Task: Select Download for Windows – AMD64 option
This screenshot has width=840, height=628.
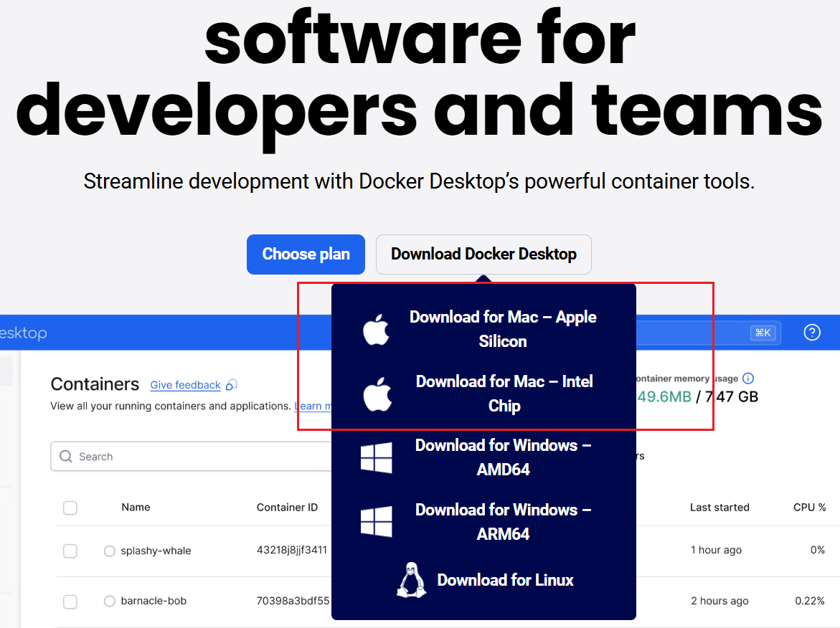Action: coord(503,457)
